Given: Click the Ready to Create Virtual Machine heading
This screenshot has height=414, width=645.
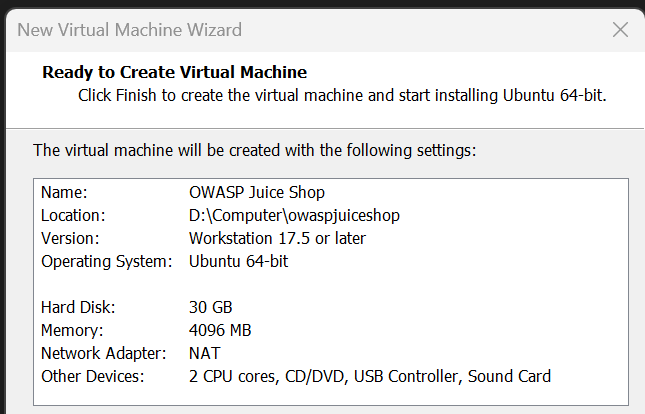Looking at the screenshot, I should click(x=174, y=72).
